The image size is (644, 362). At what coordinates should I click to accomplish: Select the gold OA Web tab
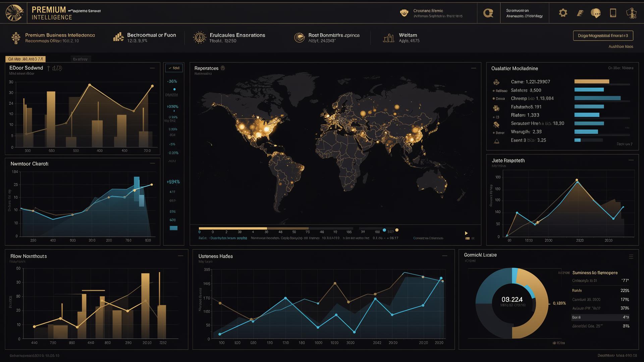25,59
